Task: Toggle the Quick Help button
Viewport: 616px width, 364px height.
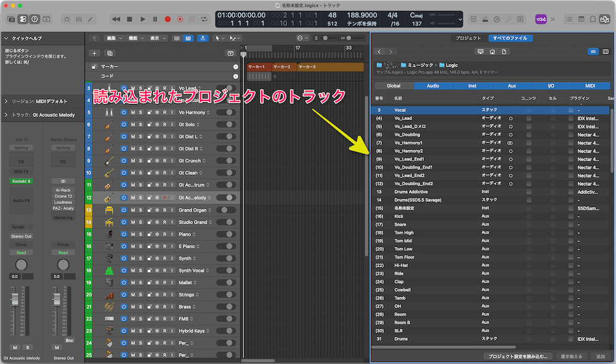Action: pyautogui.click(x=34, y=19)
